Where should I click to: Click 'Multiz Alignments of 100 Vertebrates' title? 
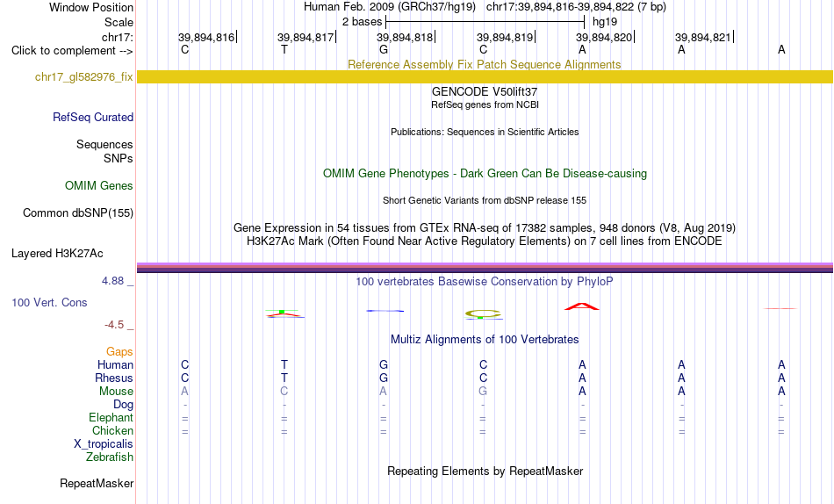click(x=485, y=340)
